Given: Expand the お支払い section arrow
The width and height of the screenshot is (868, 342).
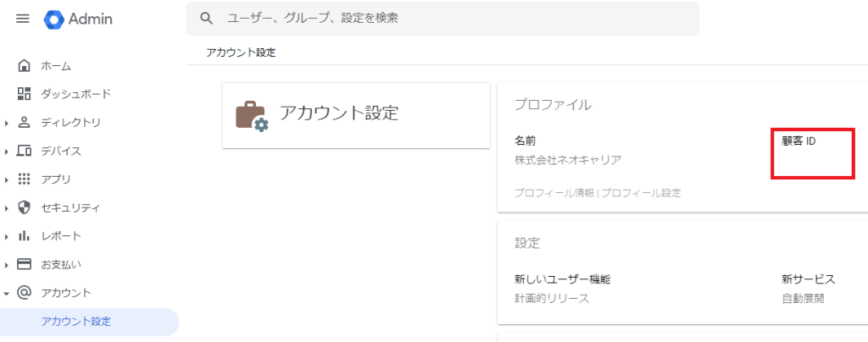Looking at the screenshot, I should (x=7, y=264).
